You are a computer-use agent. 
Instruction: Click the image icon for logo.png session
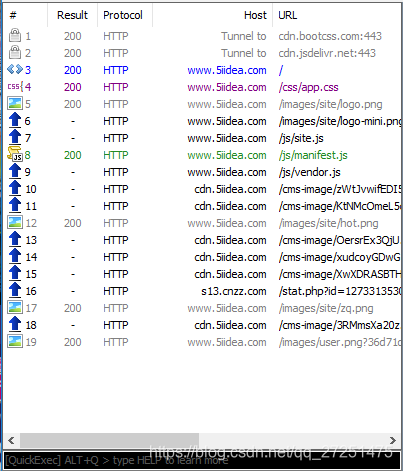click(x=15, y=103)
